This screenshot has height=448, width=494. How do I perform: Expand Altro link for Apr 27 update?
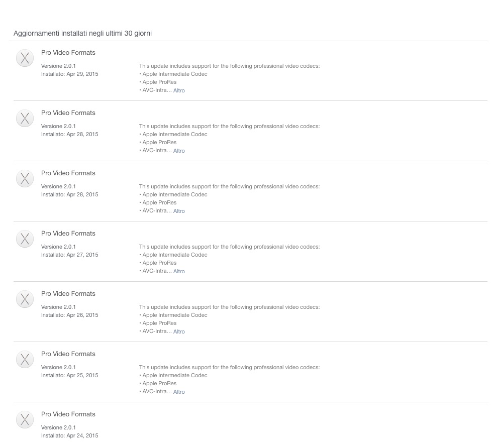pos(179,271)
